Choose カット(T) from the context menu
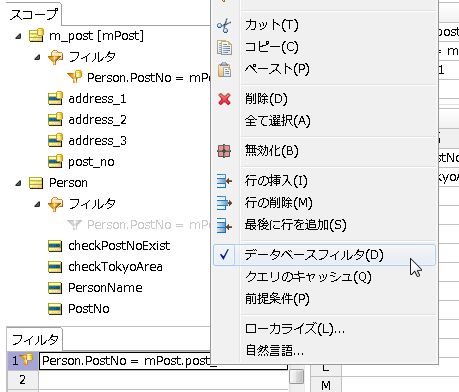This screenshot has width=459, height=392. pyautogui.click(x=271, y=25)
